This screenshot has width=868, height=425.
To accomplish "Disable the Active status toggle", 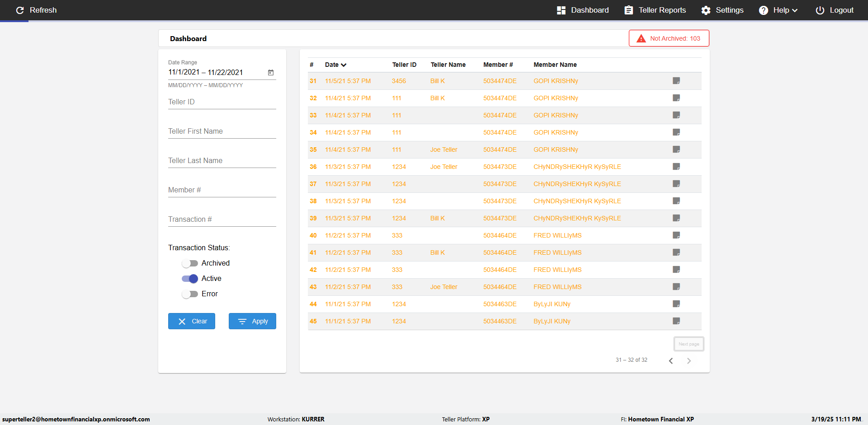I will [190, 279].
